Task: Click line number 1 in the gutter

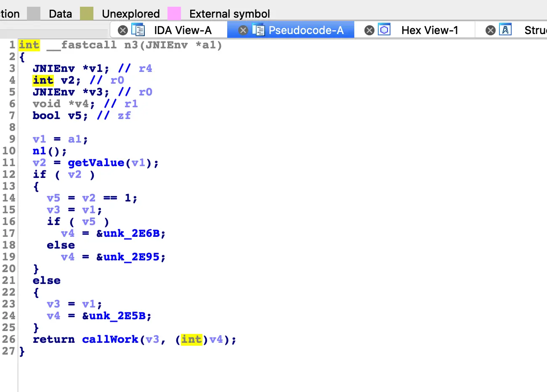Action: (x=12, y=45)
